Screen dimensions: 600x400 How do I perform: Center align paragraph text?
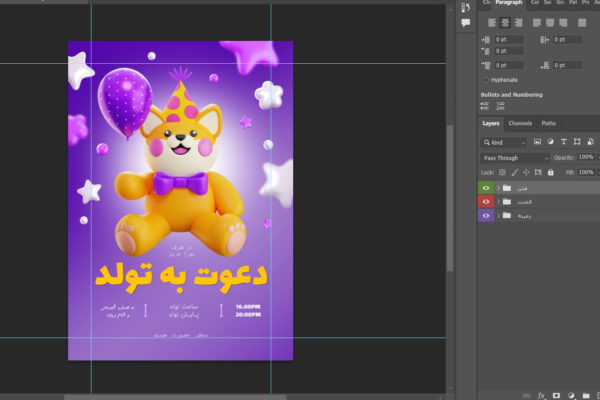point(505,23)
